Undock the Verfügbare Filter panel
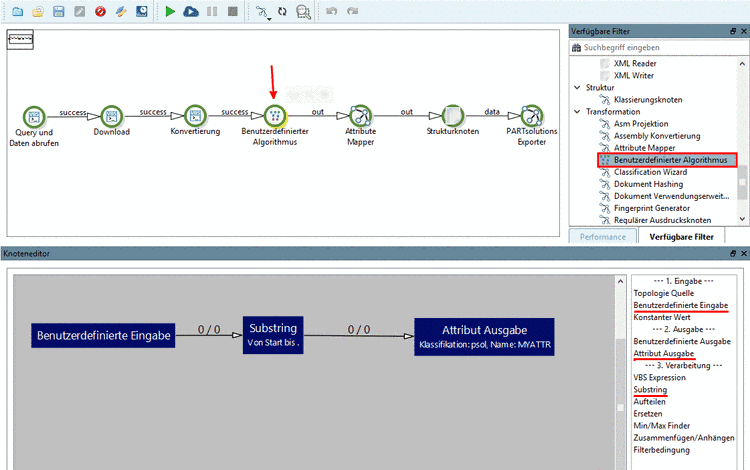 pyautogui.click(x=733, y=31)
